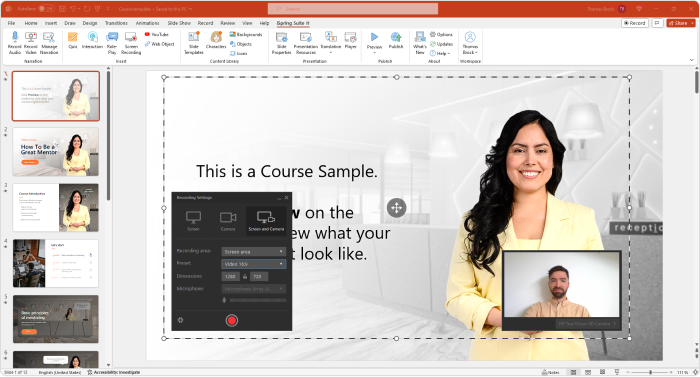
Task: Start slide show from status bar
Action: click(617, 372)
